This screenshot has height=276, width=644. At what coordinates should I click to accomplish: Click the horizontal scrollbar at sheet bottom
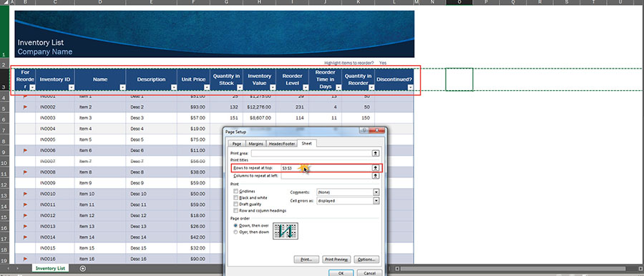(513, 269)
